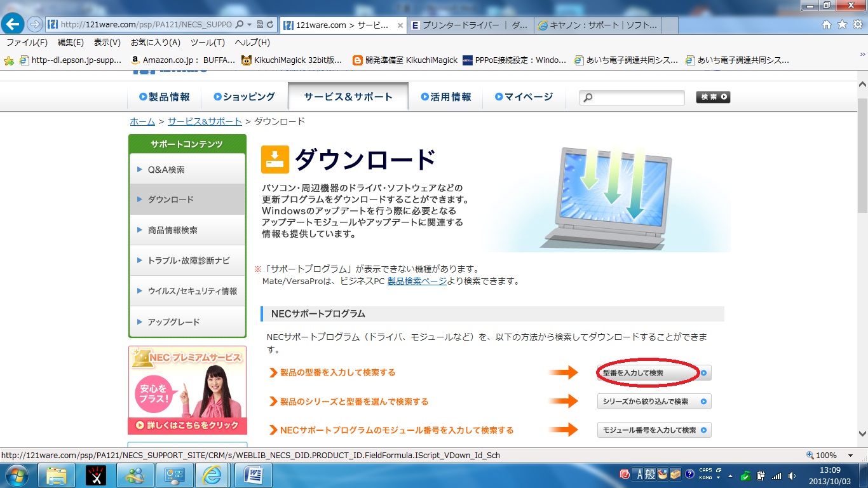The width and height of the screenshot is (868, 488).
Task: Open the address bar autocomplete dropdown arrow
Action: (250, 25)
